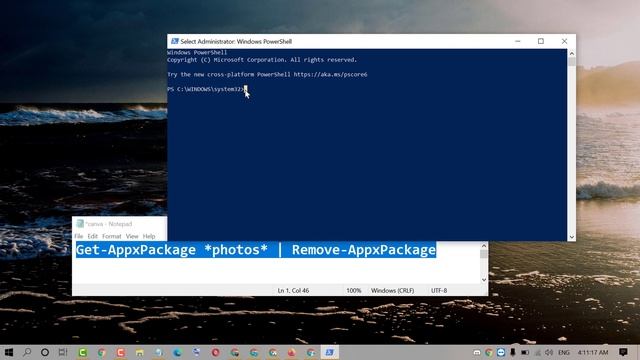Viewport: 640px width, 360px height.
Task: Open the Action Center notifications icon
Action: [623, 352]
